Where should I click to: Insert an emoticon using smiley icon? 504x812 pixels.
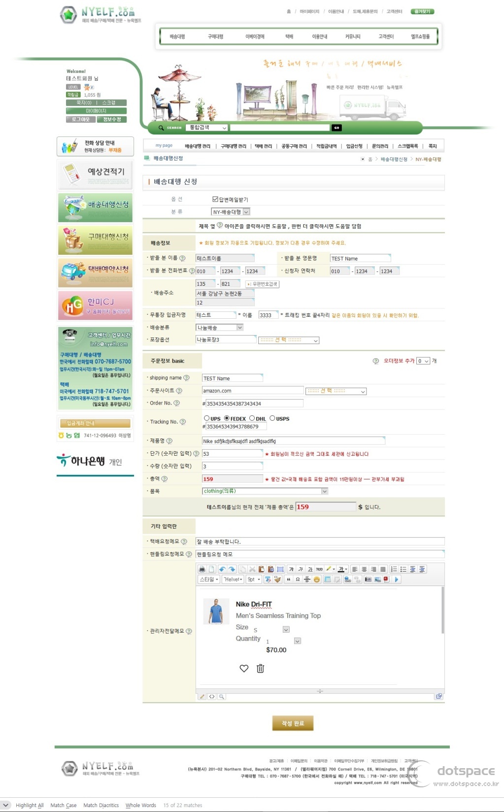[x=317, y=579]
